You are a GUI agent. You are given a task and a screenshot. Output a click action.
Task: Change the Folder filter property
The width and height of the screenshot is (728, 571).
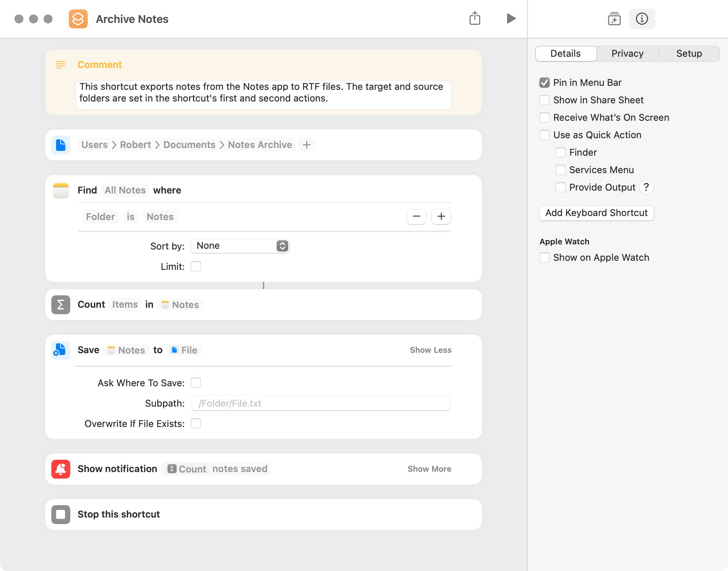click(100, 217)
